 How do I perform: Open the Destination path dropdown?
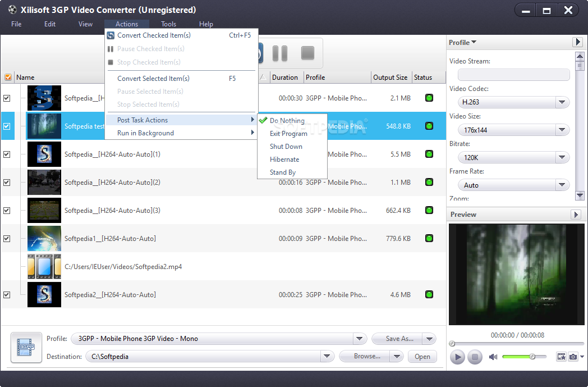(327, 356)
